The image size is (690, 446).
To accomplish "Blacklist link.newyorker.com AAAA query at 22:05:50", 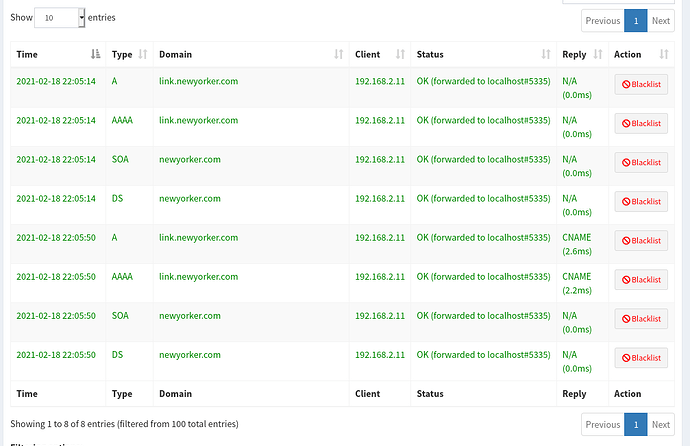I will pyautogui.click(x=641, y=280).
